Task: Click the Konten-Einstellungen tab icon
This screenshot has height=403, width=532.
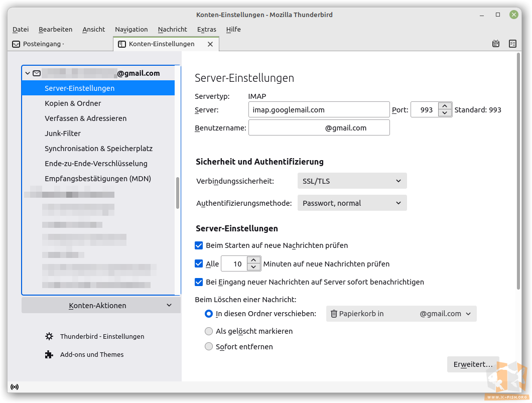Action: [x=122, y=44]
